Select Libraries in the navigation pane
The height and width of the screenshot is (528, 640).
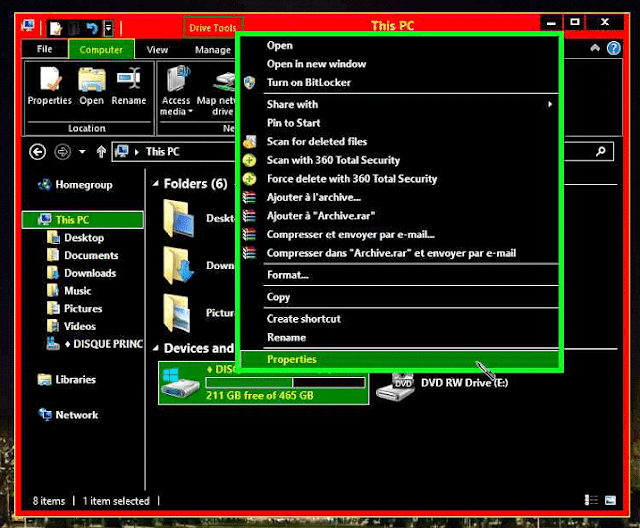tap(67, 380)
